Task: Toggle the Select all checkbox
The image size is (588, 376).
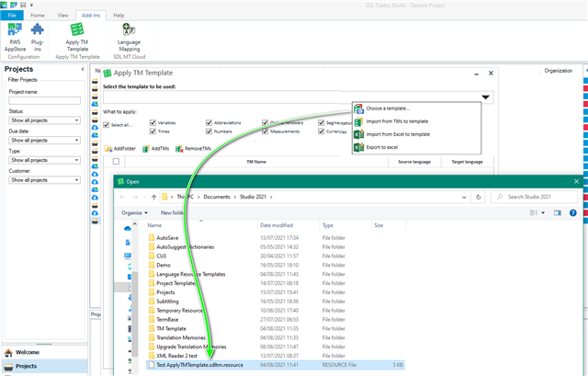Action: pyautogui.click(x=107, y=125)
